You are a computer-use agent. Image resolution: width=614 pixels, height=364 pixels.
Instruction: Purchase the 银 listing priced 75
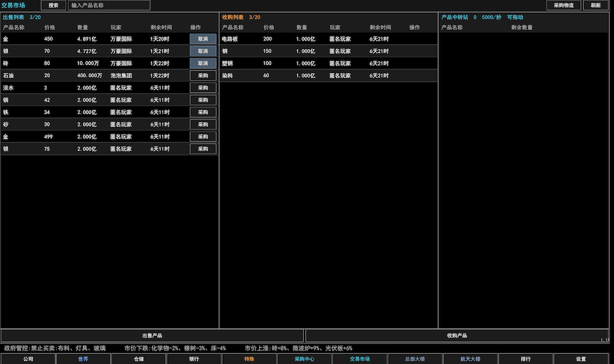[x=203, y=149]
